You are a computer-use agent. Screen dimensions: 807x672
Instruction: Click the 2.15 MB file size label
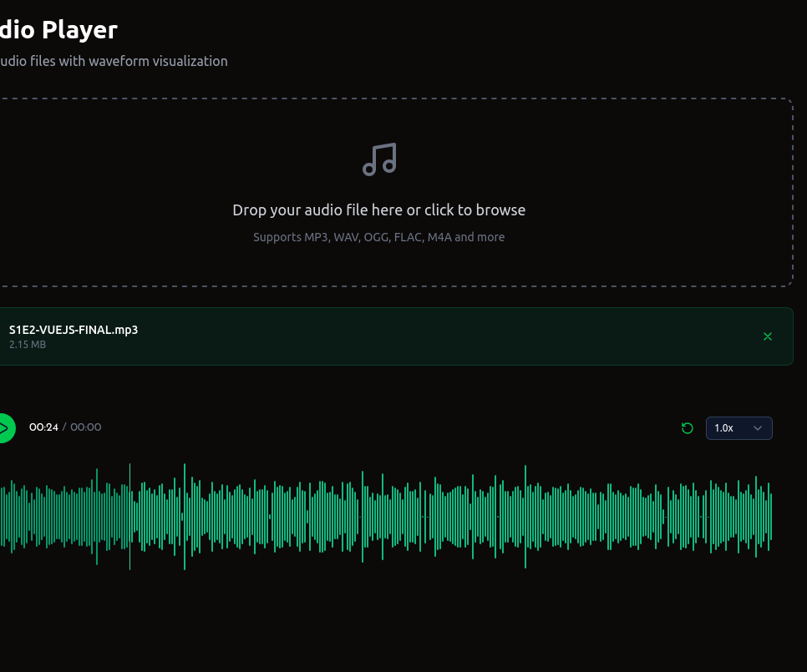click(28, 345)
